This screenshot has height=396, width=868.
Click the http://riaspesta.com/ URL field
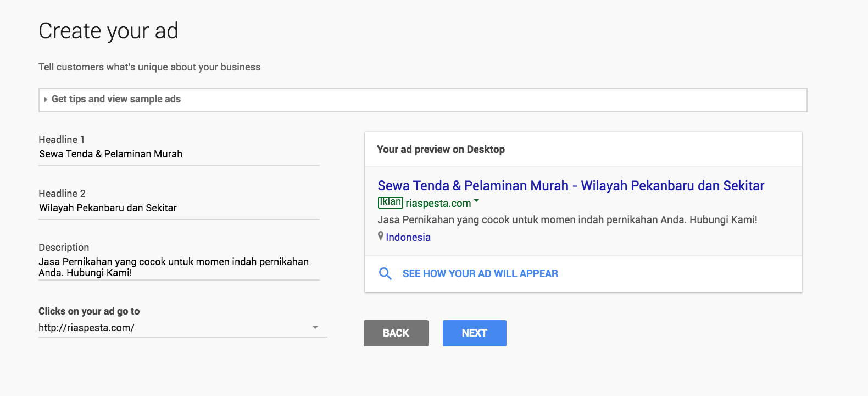click(x=165, y=327)
